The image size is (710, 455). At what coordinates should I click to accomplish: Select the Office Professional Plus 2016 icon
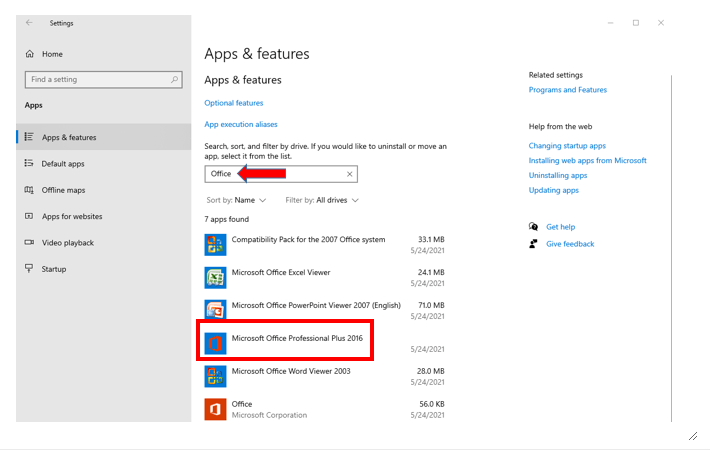[215, 343]
